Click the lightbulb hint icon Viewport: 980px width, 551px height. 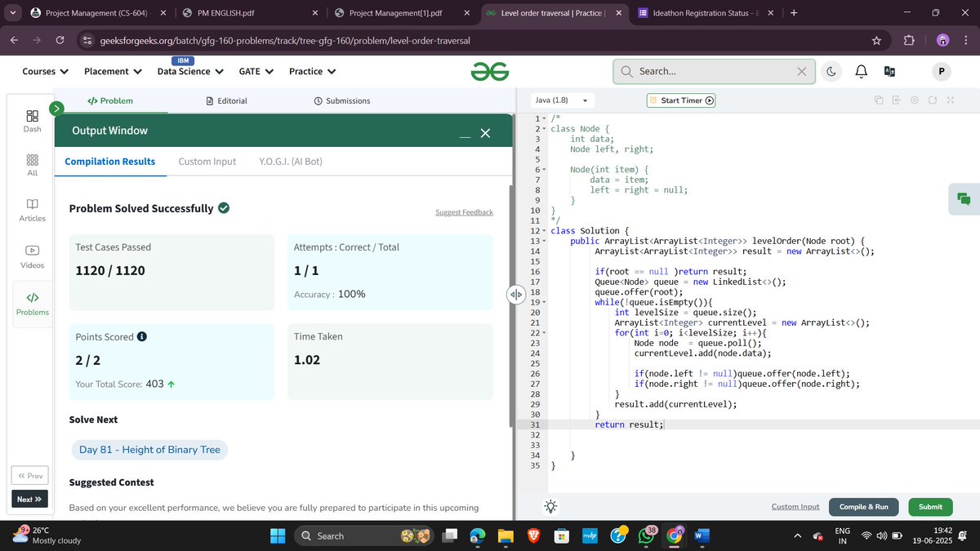point(551,506)
